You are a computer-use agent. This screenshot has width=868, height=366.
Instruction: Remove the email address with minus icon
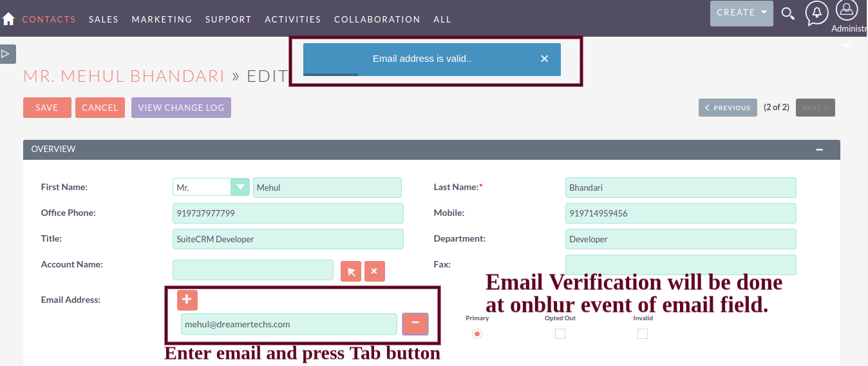point(415,323)
